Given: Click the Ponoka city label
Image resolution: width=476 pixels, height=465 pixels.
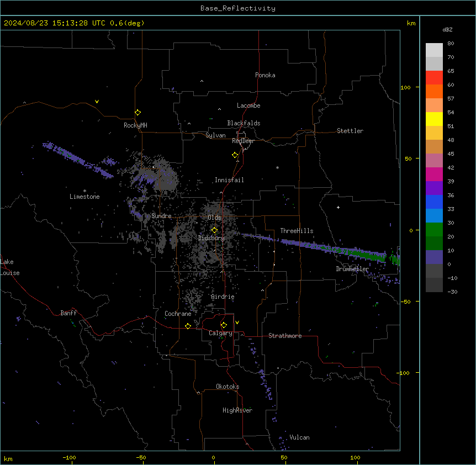Looking at the screenshot, I should tap(265, 75).
